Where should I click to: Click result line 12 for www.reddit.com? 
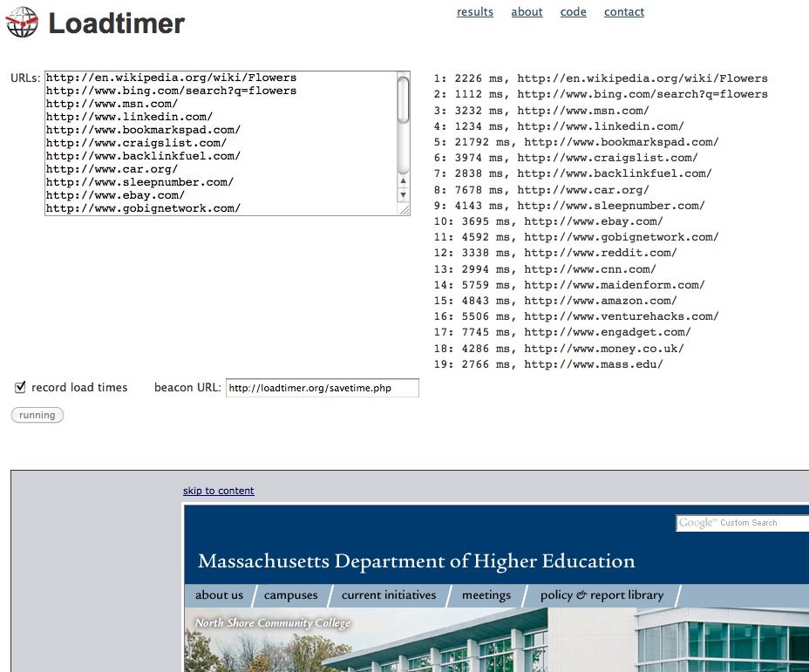tap(555, 253)
